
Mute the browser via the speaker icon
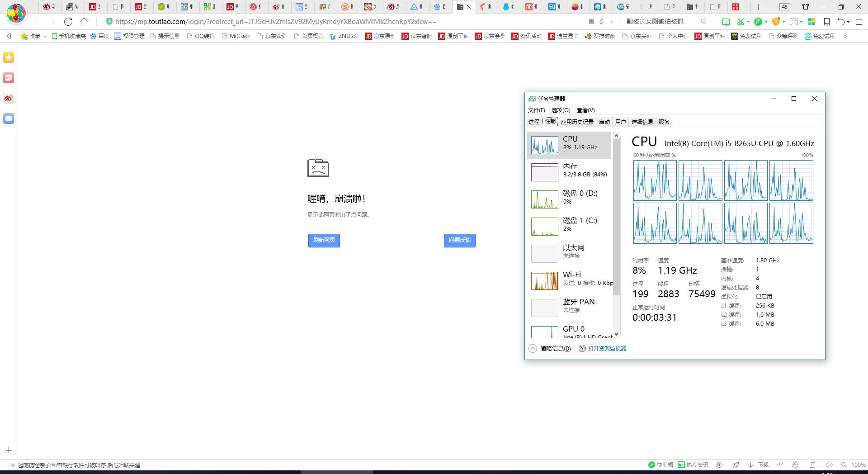(829, 465)
